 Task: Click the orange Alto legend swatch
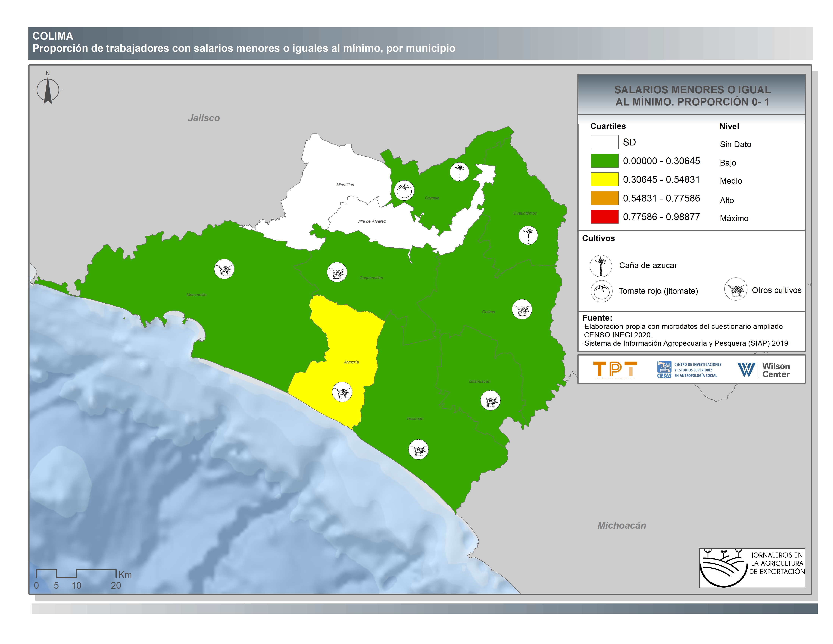point(604,198)
